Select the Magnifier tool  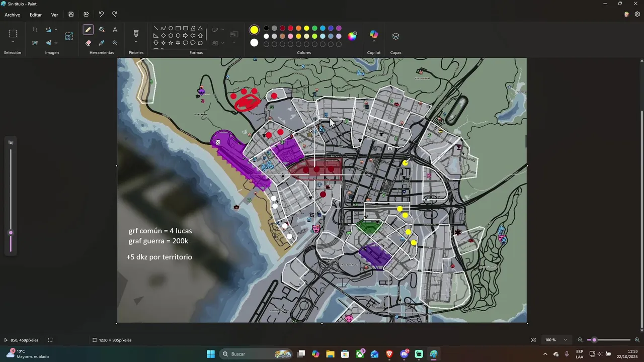point(115,43)
